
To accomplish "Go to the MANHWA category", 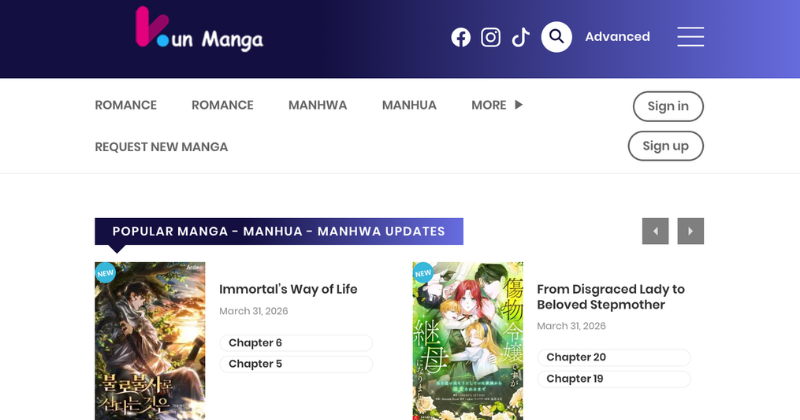I will coord(317,105).
